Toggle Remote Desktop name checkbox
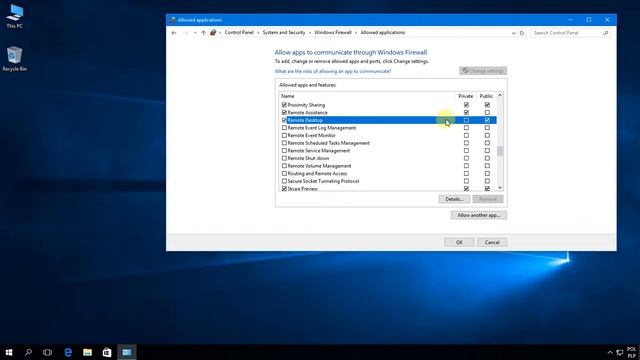Screen dimensions: 640x360 pyautogui.click(x=284, y=120)
